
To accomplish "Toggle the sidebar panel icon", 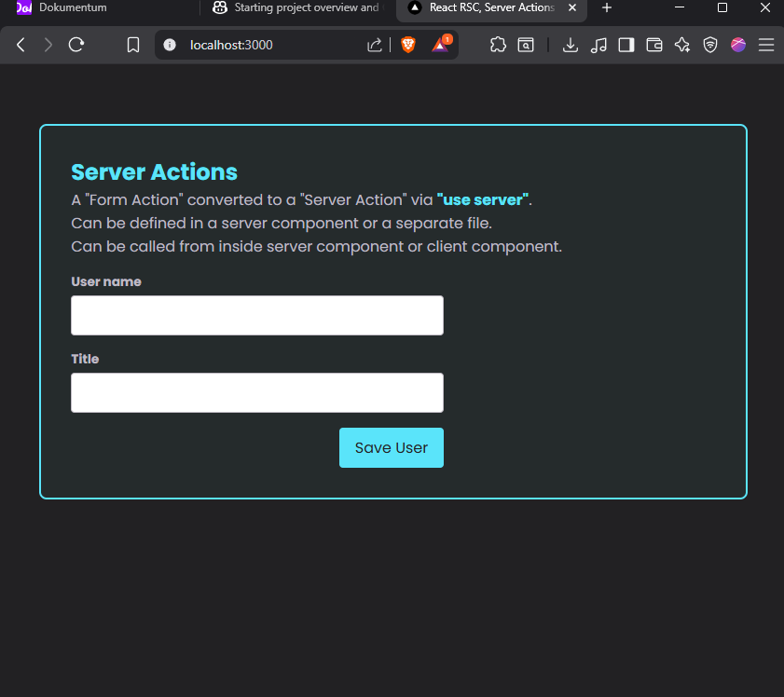I will click(626, 44).
